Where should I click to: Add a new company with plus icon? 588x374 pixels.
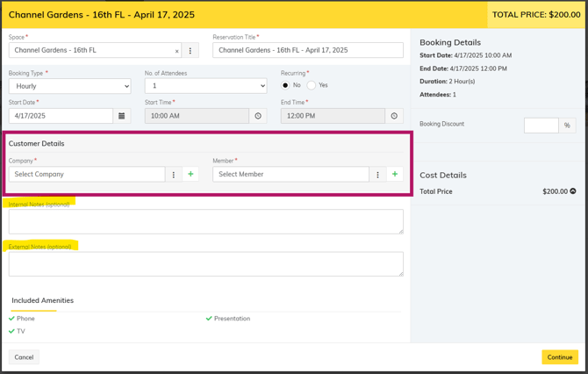[x=190, y=175]
